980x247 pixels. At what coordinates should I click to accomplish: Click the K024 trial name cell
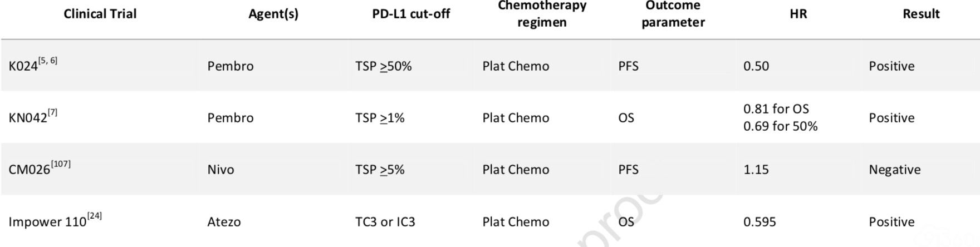pos(33,65)
